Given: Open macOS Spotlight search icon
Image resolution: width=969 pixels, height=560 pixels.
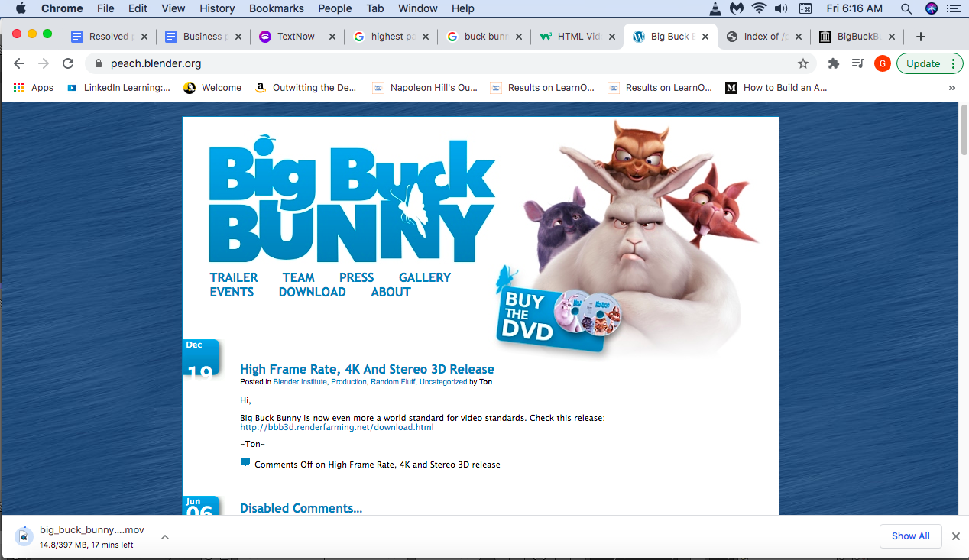Looking at the screenshot, I should pos(906,8).
